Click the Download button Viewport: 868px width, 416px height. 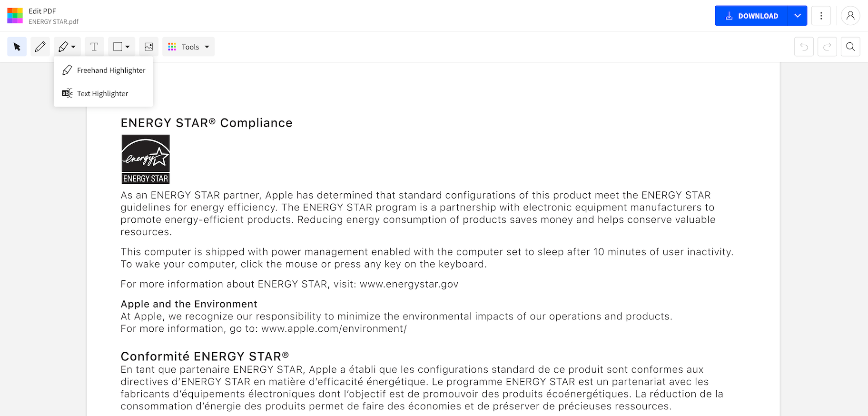coord(751,16)
